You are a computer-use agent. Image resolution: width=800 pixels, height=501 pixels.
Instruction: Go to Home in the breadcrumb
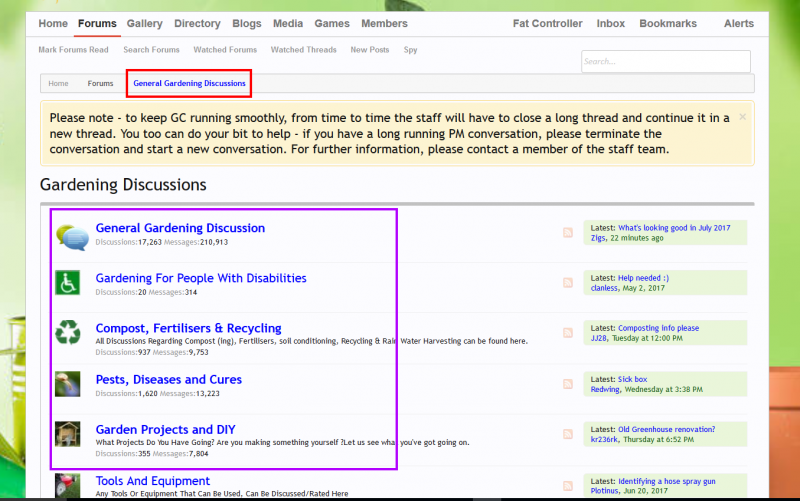tap(58, 83)
